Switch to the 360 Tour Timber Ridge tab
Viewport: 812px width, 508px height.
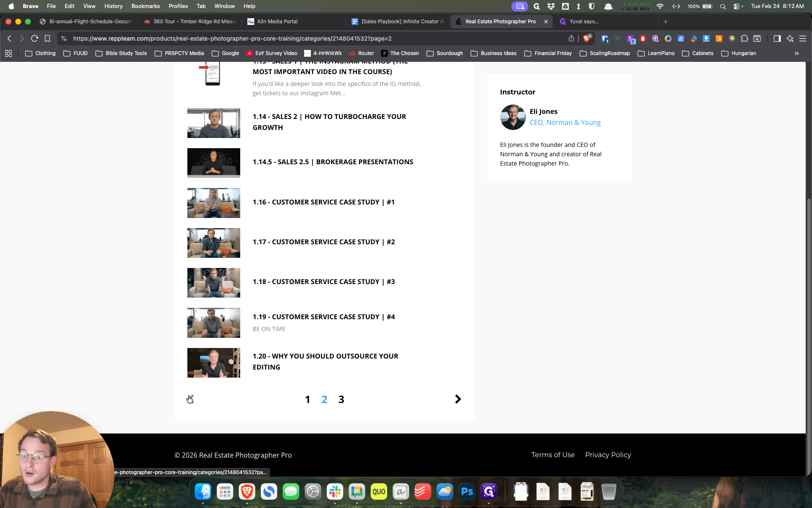tap(189, 22)
